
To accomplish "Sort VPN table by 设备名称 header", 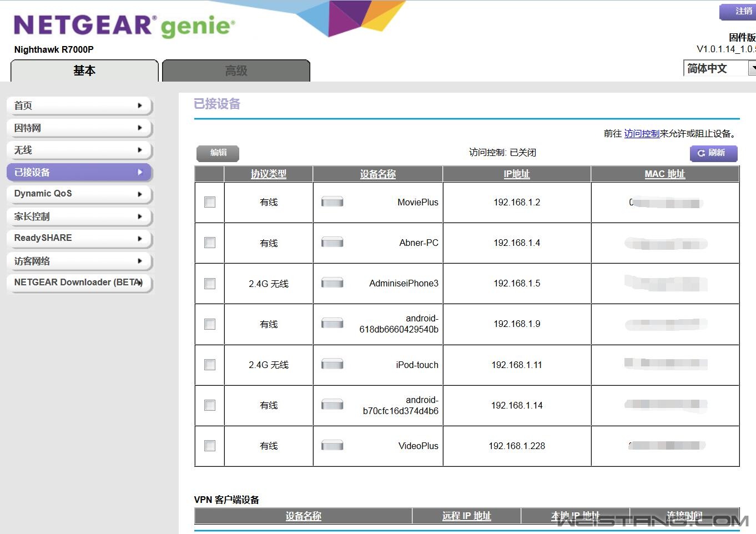I will pos(304,516).
